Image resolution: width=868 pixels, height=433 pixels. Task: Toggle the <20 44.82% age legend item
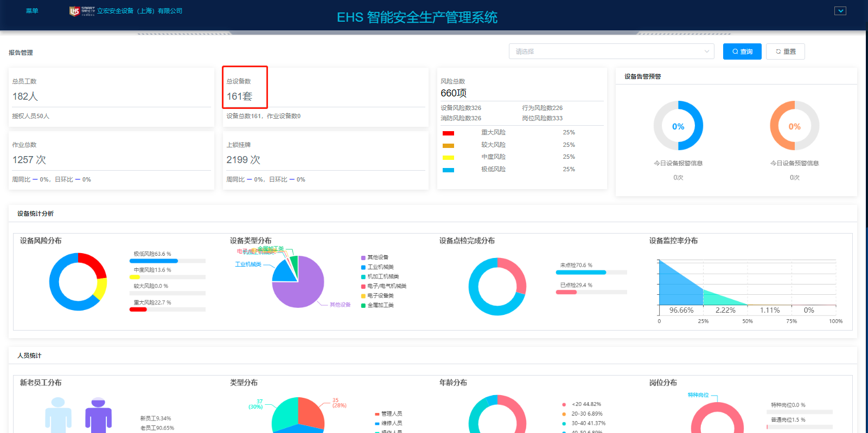(582, 404)
